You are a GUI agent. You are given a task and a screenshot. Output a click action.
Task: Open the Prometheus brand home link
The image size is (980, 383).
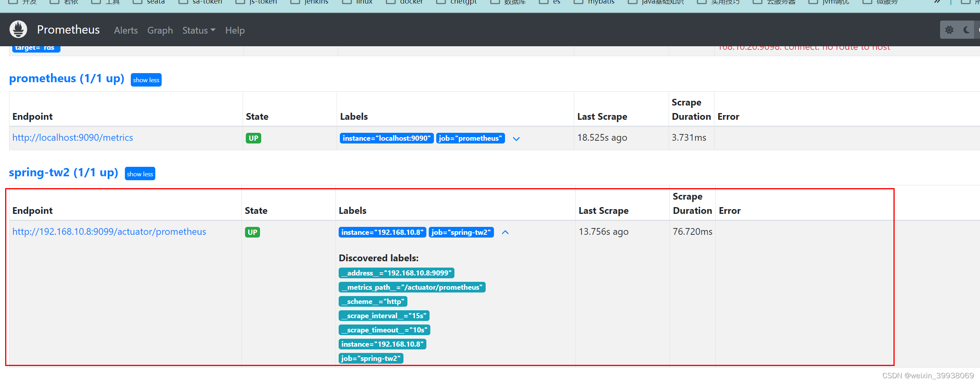[x=68, y=30]
